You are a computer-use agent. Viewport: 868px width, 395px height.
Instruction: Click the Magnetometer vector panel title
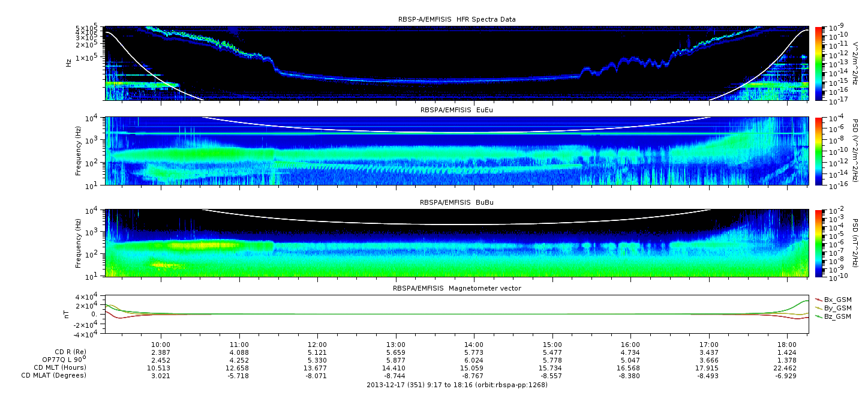[456, 288]
